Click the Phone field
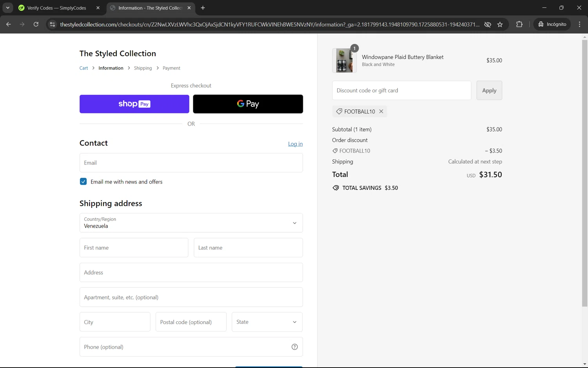The width and height of the screenshot is (588, 368). point(191,347)
